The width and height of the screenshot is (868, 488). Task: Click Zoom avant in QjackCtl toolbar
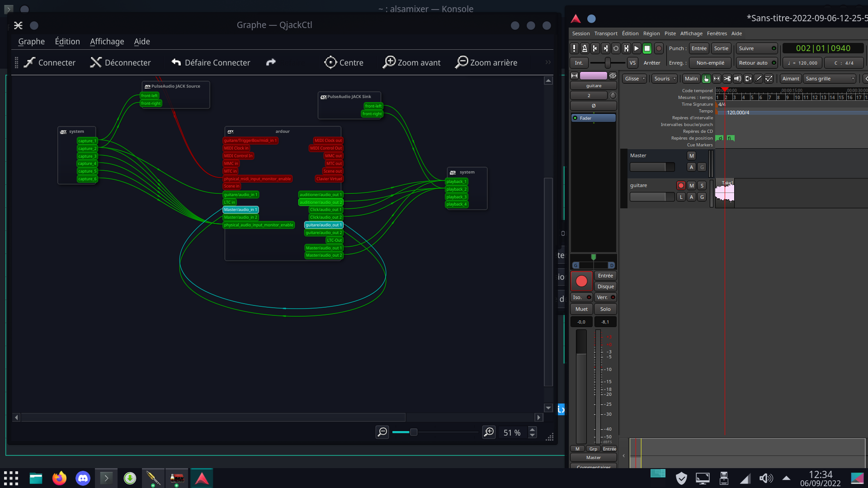[x=411, y=62]
